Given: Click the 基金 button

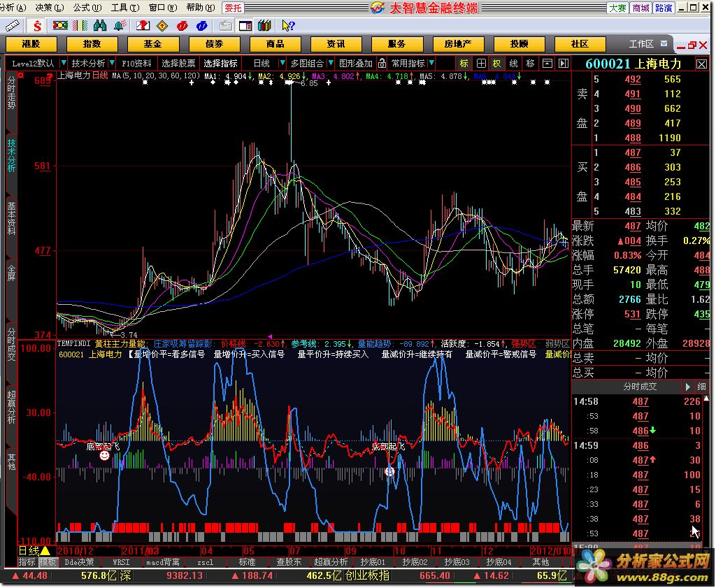Looking at the screenshot, I should click(152, 44).
